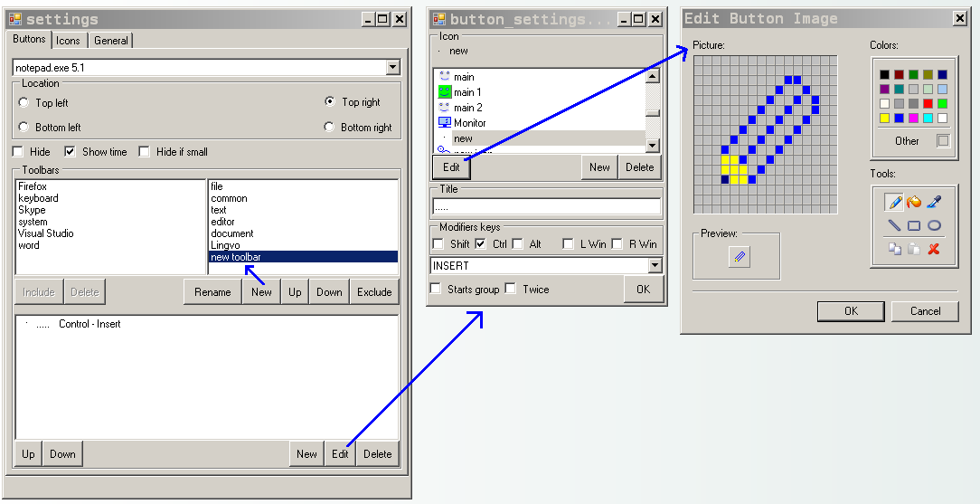Select the Line drawing tool
Screen dimensions: 980x504
point(894,225)
